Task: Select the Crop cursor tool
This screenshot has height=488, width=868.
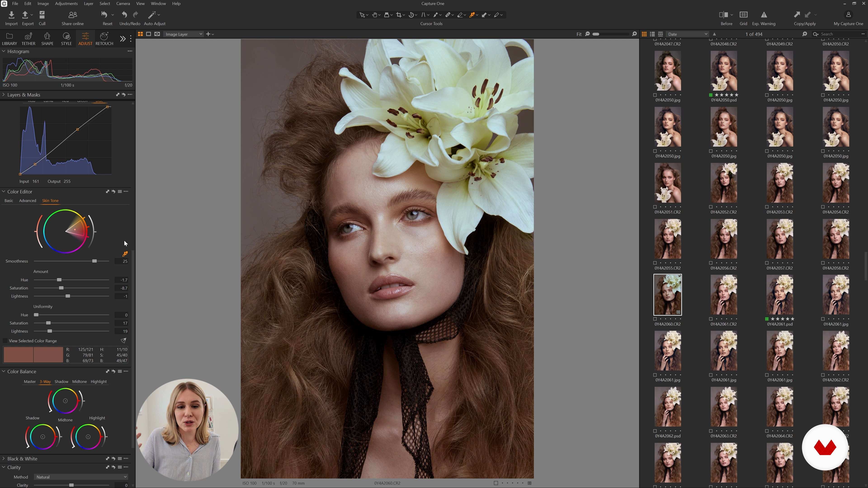Action: click(399, 15)
